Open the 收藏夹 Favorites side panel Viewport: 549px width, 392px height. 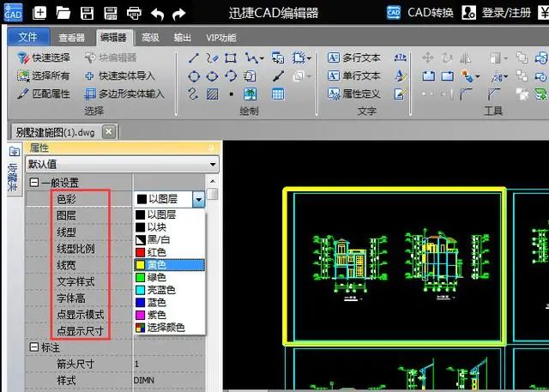[x=14, y=170]
